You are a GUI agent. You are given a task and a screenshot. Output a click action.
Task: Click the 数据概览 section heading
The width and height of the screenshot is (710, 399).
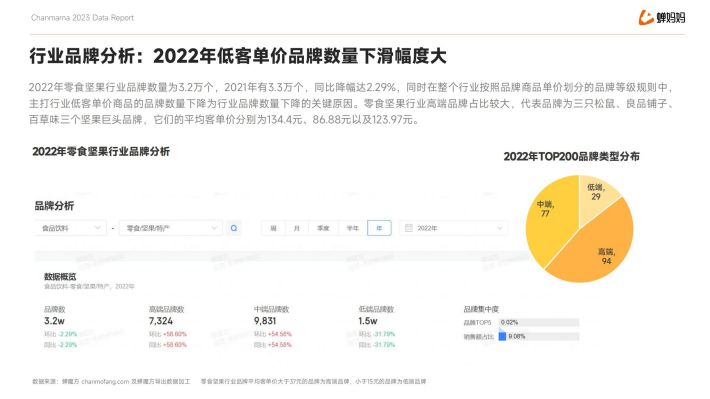pyautogui.click(x=60, y=277)
